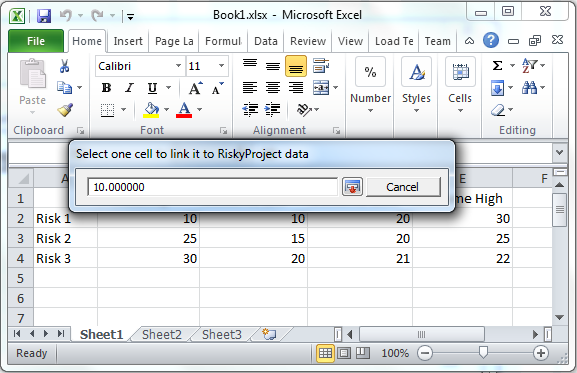
Task: Click the zoom slider handle
Action: tap(483, 353)
